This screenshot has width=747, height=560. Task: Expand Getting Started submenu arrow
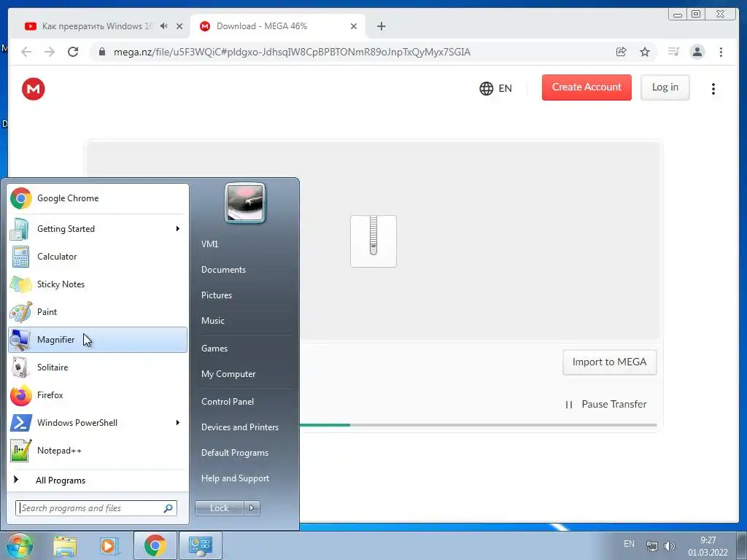coord(178,229)
